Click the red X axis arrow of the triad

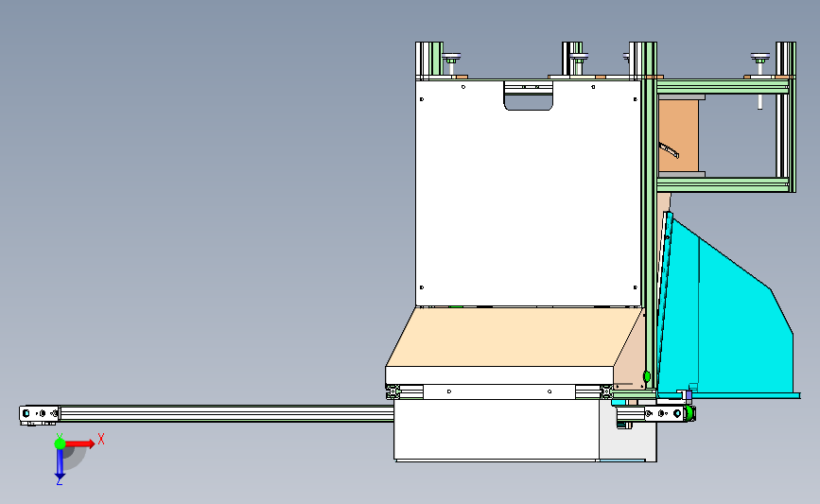click(x=79, y=443)
